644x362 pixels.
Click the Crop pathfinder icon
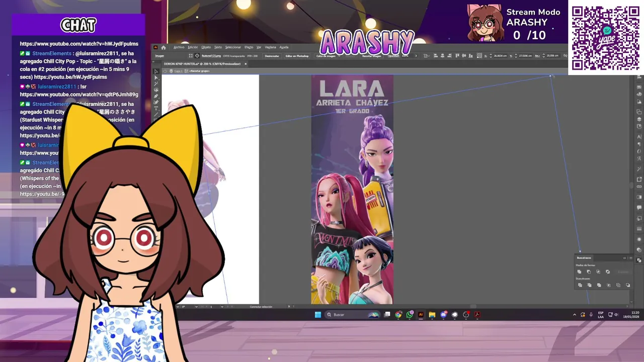pos(609,285)
